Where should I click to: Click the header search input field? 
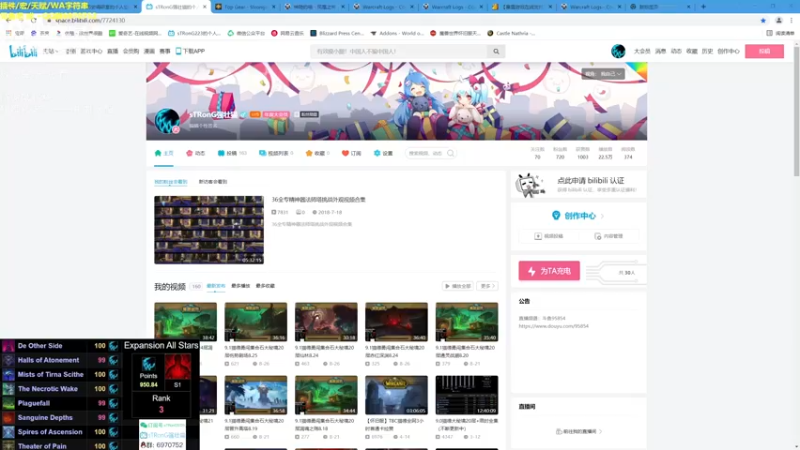point(399,52)
